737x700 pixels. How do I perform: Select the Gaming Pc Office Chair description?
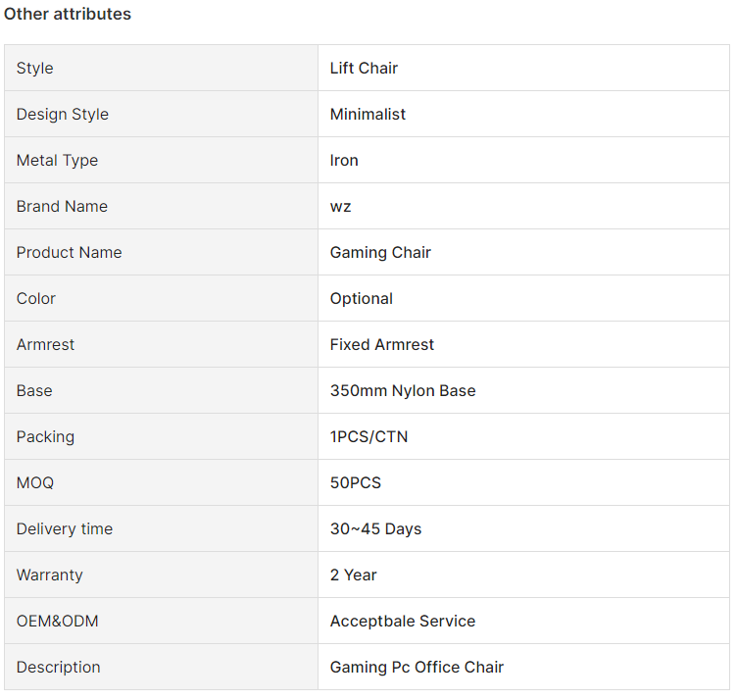click(x=417, y=667)
